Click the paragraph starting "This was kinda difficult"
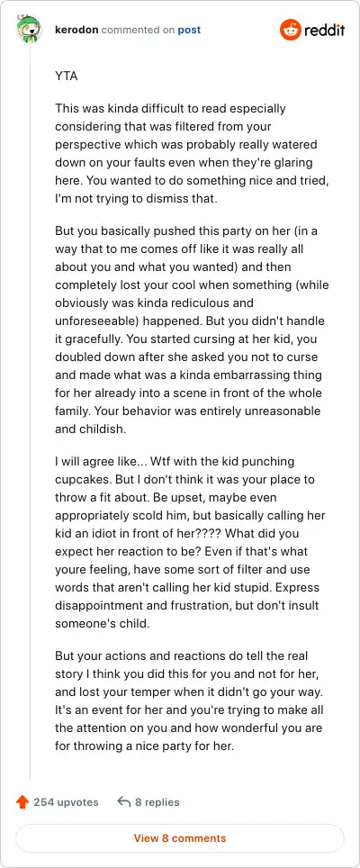This screenshot has height=868, width=360. [x=192, y=153]
